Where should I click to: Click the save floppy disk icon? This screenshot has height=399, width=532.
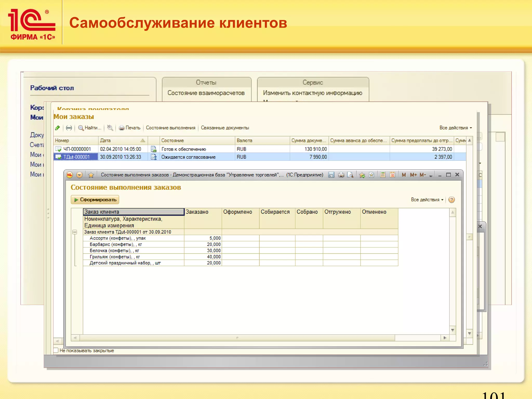(331, 175)
